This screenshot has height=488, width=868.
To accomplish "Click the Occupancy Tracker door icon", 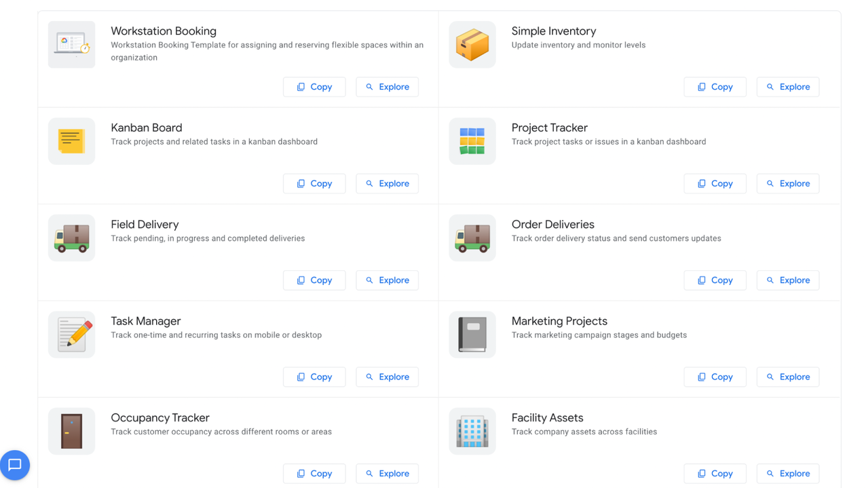I will pos(71,430).
